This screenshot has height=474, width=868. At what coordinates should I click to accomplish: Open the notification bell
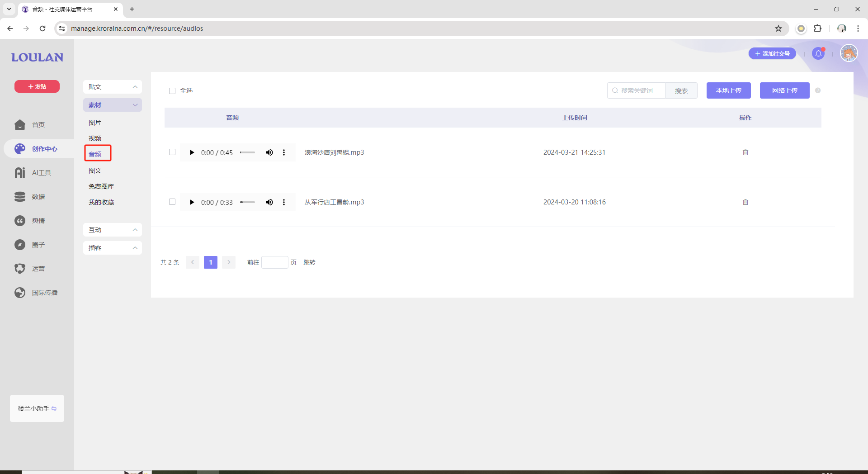pos(818,54)
